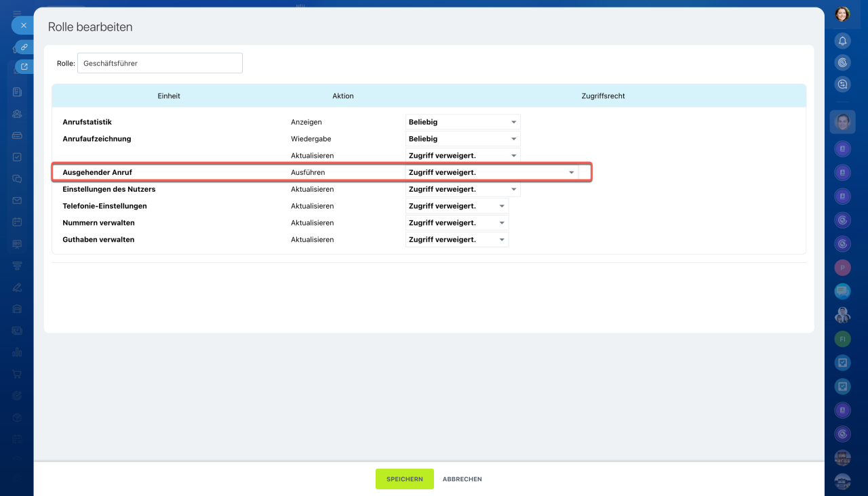Copy link using the chain icon
868x496 pixels.
[24, 47]
